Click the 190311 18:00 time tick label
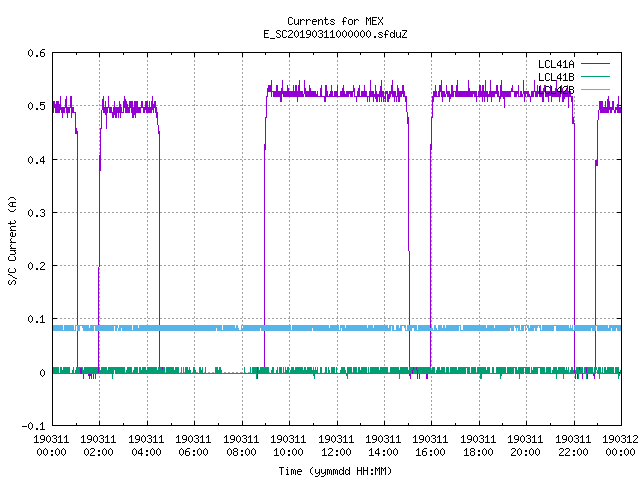This screenshot has height=480, width=640. click(478, 446)
